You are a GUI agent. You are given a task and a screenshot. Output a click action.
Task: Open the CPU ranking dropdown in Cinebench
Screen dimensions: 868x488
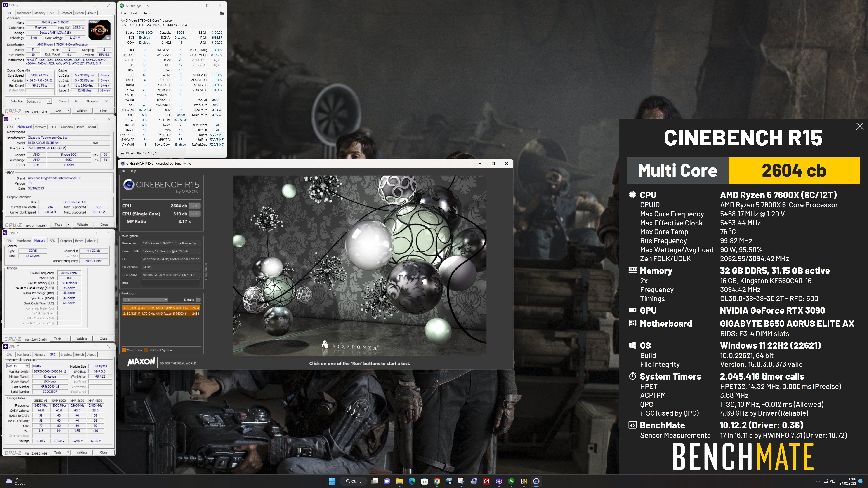(x=145, y=300)
